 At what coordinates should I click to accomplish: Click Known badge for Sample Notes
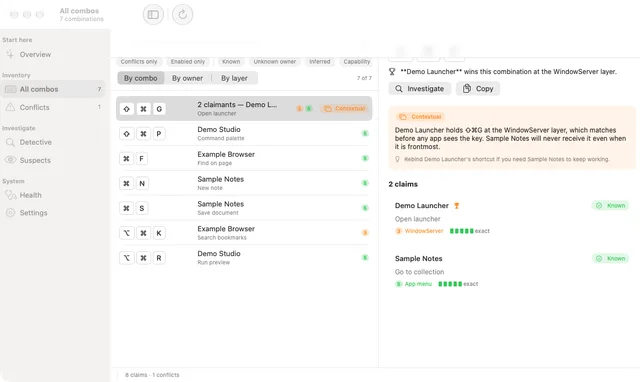(x=610, y=258)
